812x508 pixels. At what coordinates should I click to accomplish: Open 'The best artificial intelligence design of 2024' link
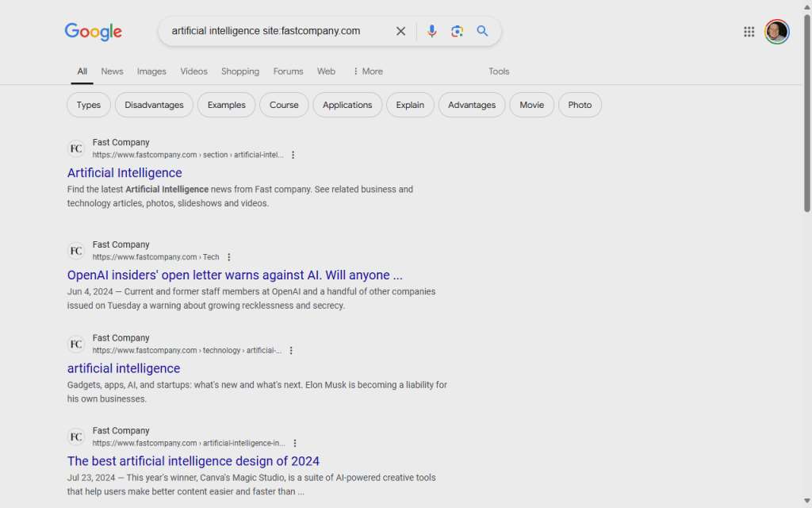pos(193,461)
